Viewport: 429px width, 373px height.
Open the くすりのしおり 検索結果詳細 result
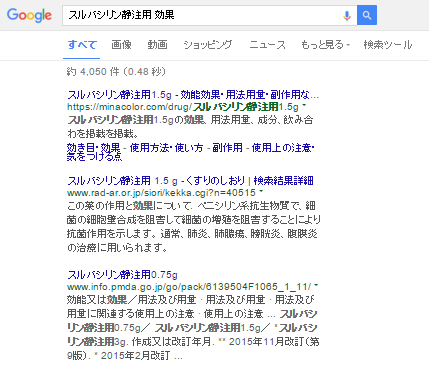coord(190,181)
